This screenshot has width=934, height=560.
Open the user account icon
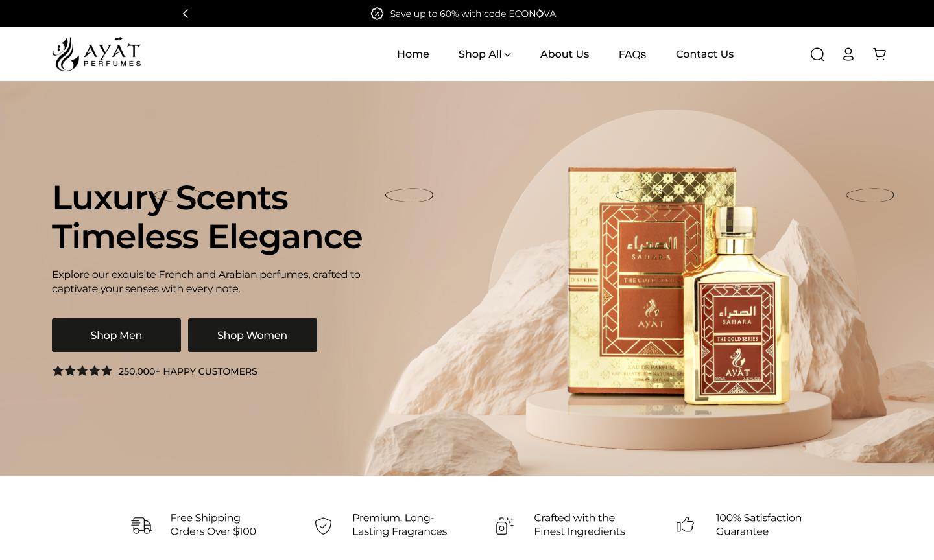click(x=848, y=54)
